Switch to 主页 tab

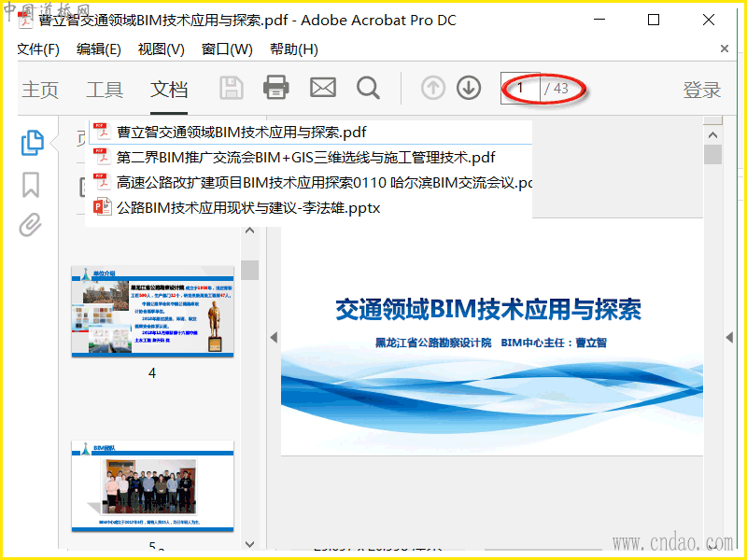pos(40,90)
